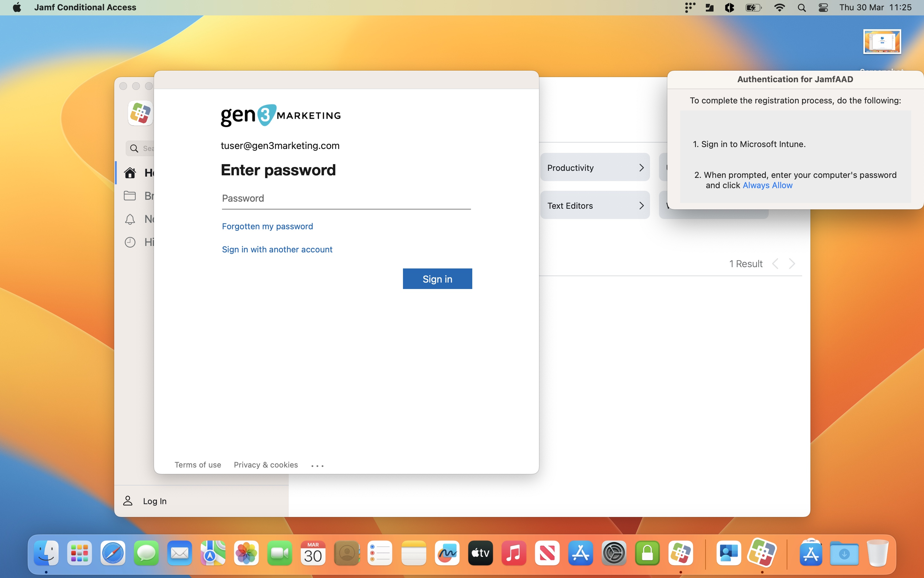Open Contacts from the dock

(x=347, y=553)
